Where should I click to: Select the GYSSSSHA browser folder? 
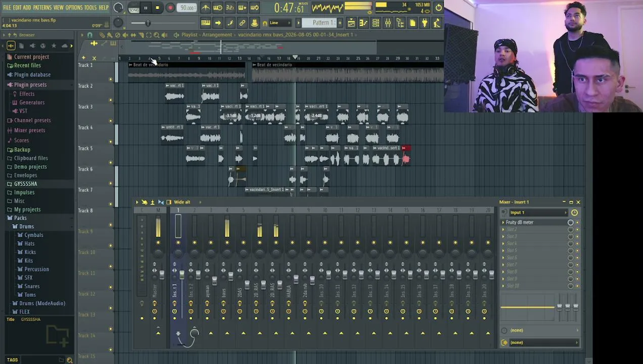25,184
